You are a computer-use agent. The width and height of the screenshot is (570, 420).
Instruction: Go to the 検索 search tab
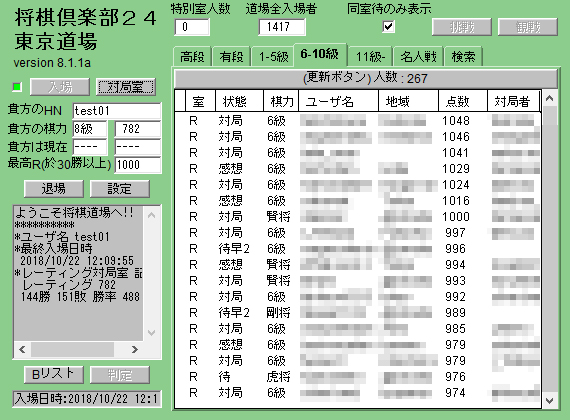coord(463,57)
